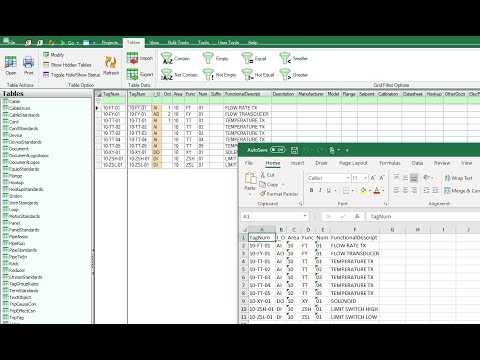Open the Calibri font name dropdown
The height and width of the screenshot is (360, 480).
point(348,178)
